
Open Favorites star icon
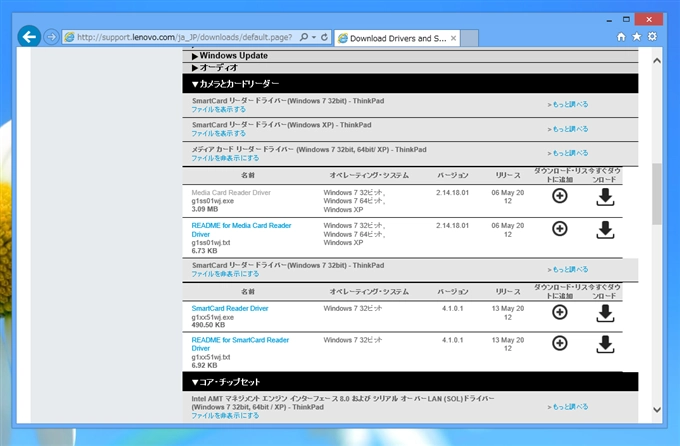pyautogui.click(x=637, y=37)
